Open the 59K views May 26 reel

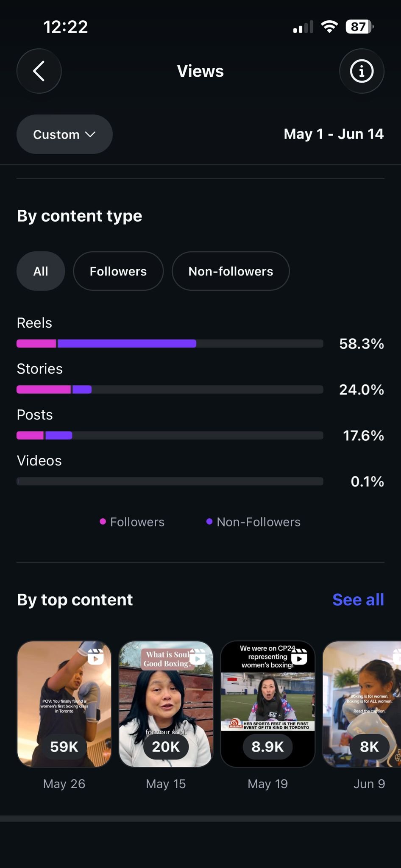tap(64, 704)
